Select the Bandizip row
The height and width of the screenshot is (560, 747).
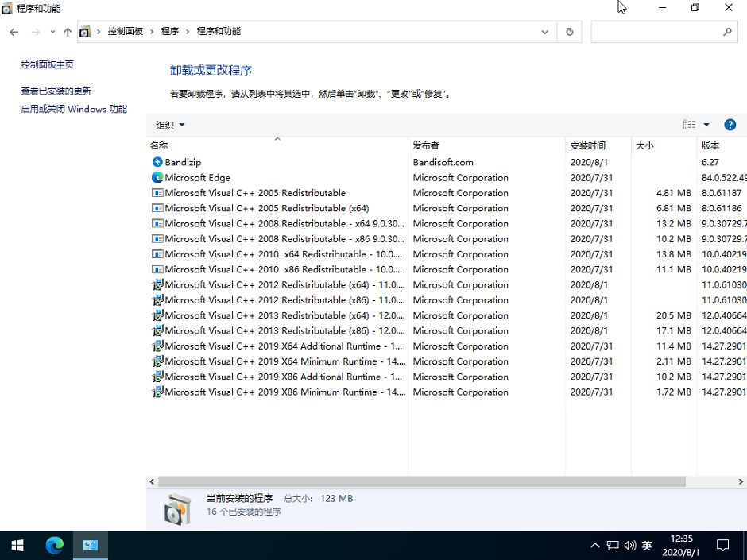[x=447, y=162]
